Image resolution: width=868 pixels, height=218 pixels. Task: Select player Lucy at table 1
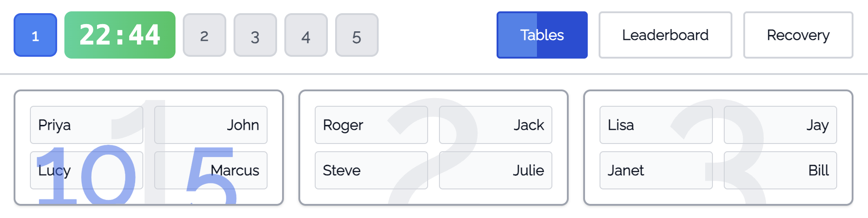tap(87, 170)
